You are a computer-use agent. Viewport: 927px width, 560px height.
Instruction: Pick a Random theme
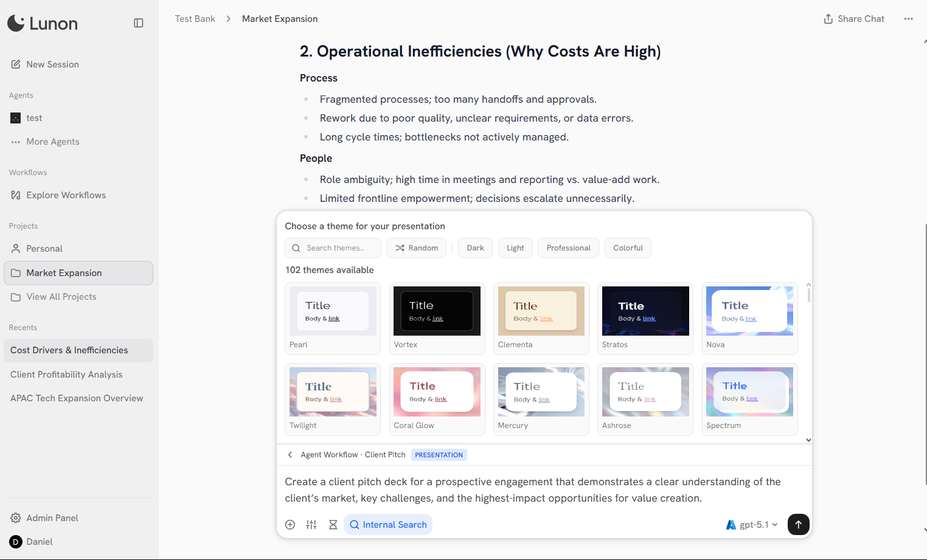pyautogui.click(x=417, y=248)
